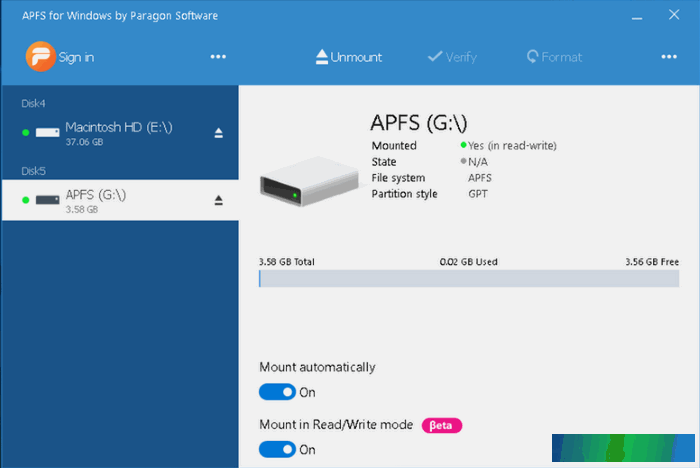Select the APFS (G:\) volume in the list

(x=120, y=200)
